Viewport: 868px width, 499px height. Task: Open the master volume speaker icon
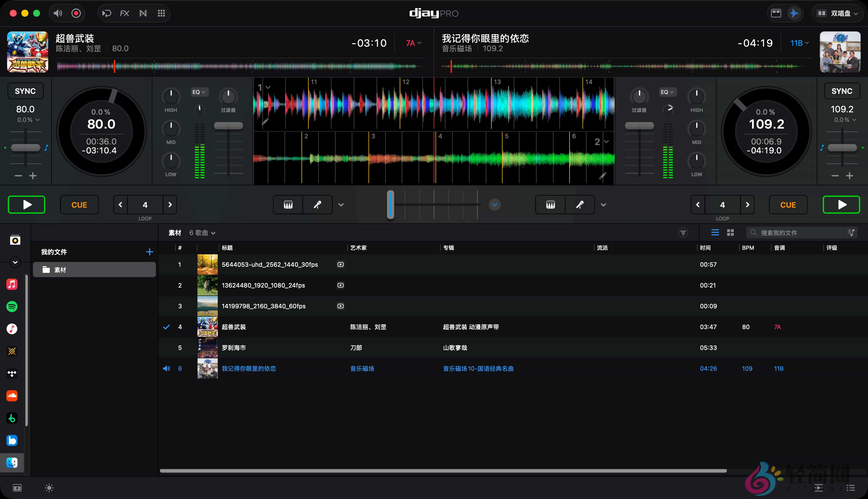pos(58,13)
